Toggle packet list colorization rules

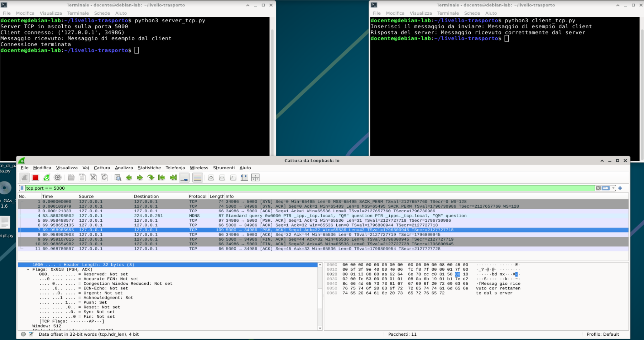(197, 178)
